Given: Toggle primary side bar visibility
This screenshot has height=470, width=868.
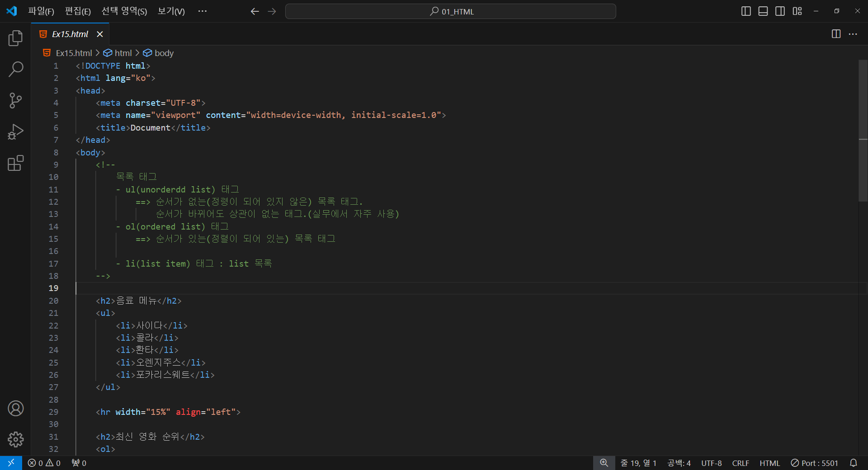Looking at the screenshot, I should [x=746, y=11].
